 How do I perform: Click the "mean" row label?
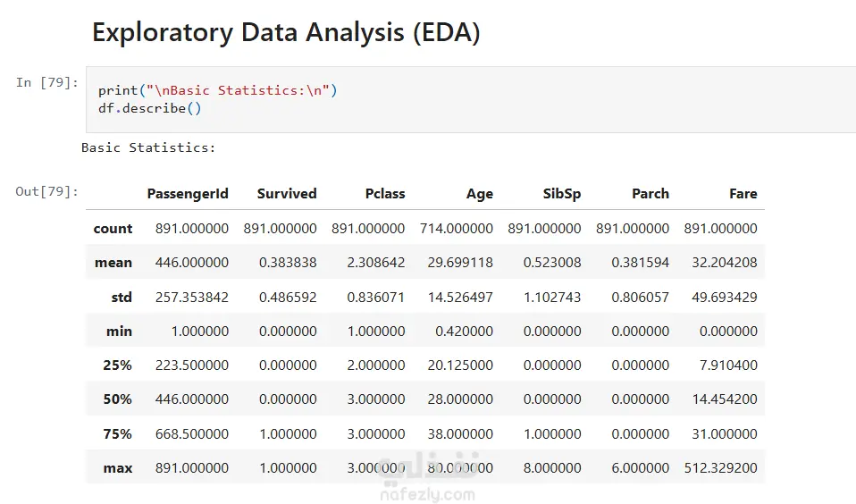tap(113, 263)
